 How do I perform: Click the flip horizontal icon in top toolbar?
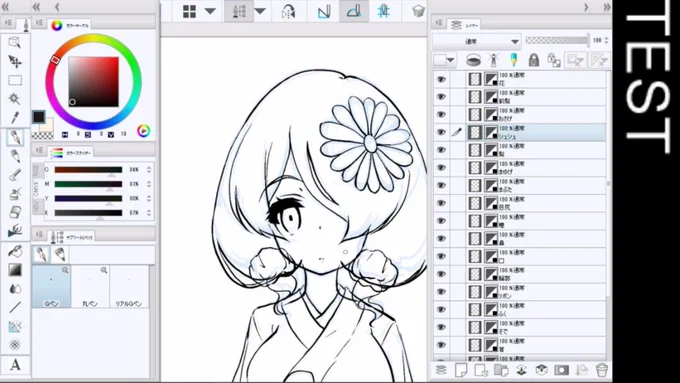(x=288, y=11)
